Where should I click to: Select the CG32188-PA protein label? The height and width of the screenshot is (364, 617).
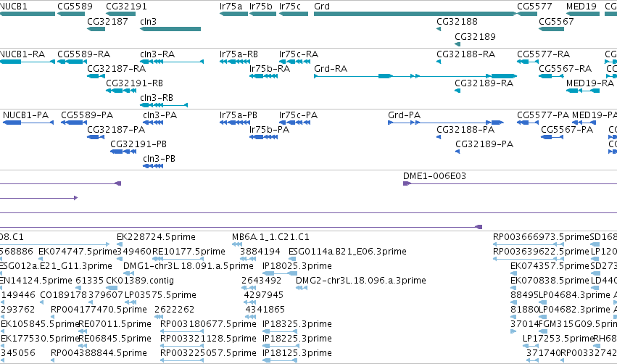pos(465,130)
